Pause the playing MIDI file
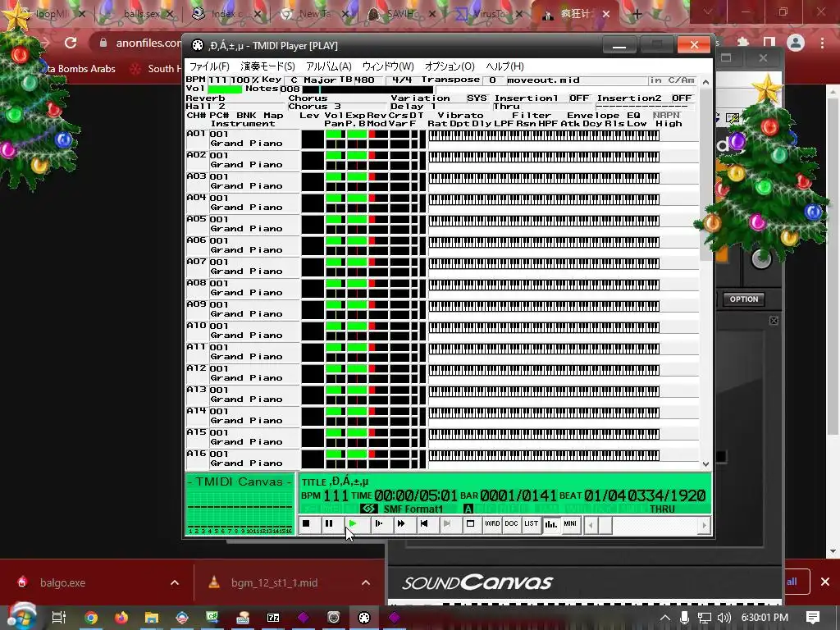 click(329, 524)
